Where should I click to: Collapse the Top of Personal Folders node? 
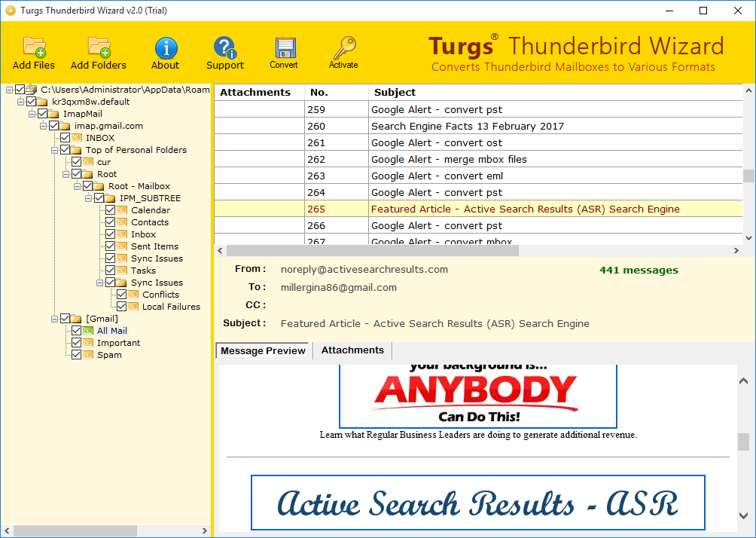pos(54,150)
